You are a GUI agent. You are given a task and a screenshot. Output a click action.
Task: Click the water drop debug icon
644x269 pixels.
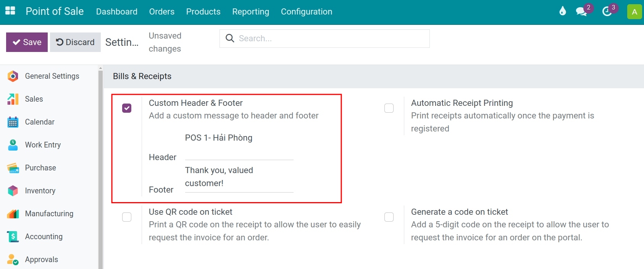pos(562,11)
